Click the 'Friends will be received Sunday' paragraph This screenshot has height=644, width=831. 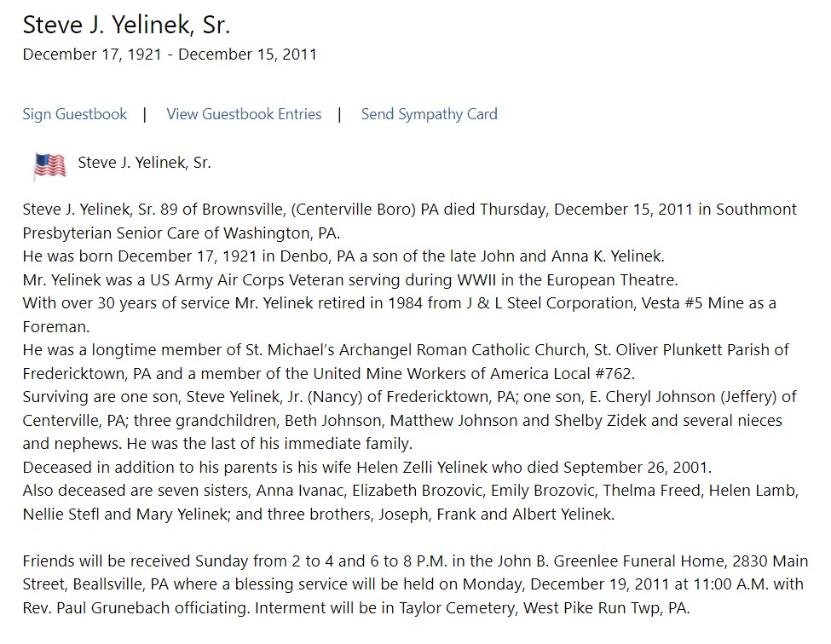(x=416, y=584)
